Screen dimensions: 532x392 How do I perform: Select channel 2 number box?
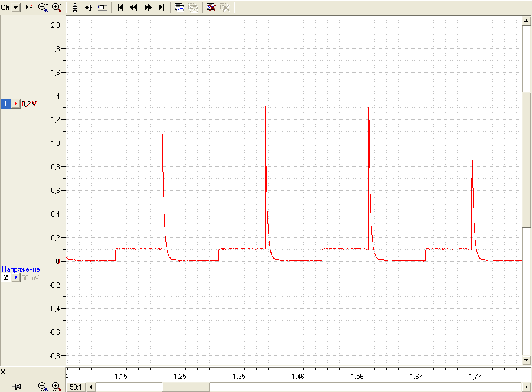point(6,277)
